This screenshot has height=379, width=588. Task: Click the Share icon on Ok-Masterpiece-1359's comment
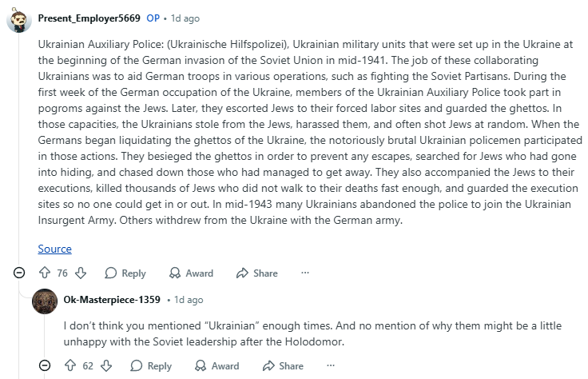(x=268, y=365)
